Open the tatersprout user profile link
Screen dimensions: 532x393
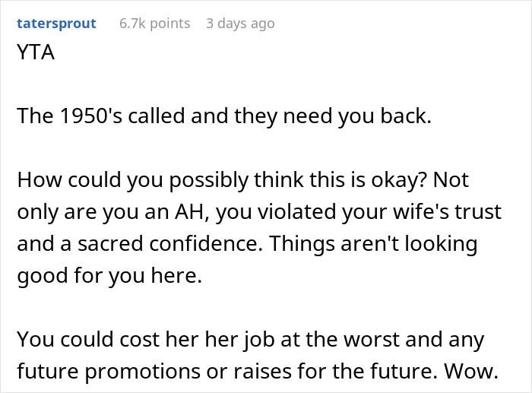point(57,24)
